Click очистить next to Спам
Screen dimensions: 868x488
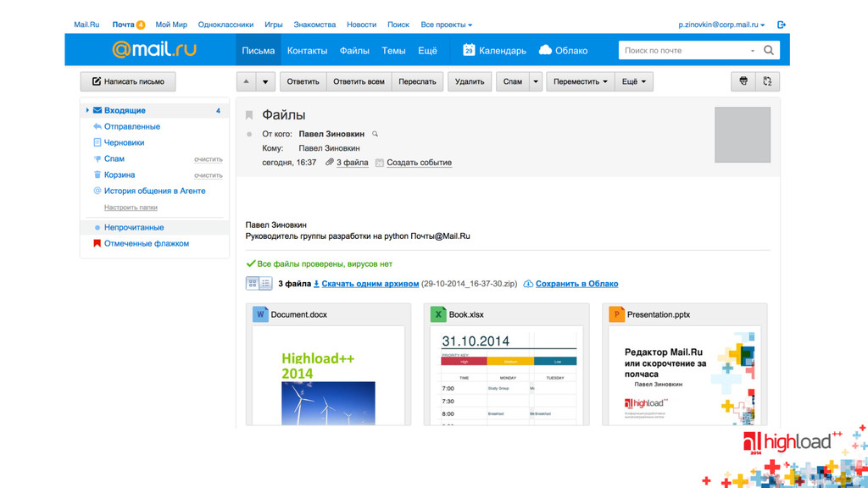[209, 159]
